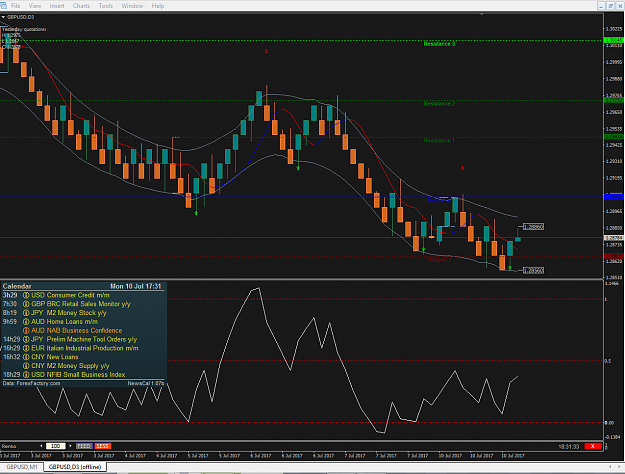Click the 1.28850 price label on the chart

(x=533, y=227)
